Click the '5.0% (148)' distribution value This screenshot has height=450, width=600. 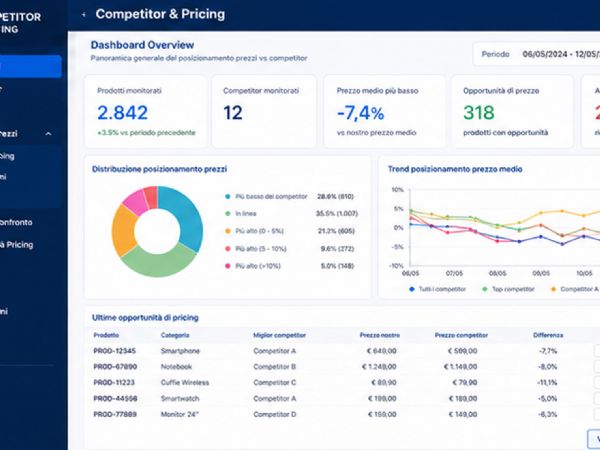tap(337, 266)
